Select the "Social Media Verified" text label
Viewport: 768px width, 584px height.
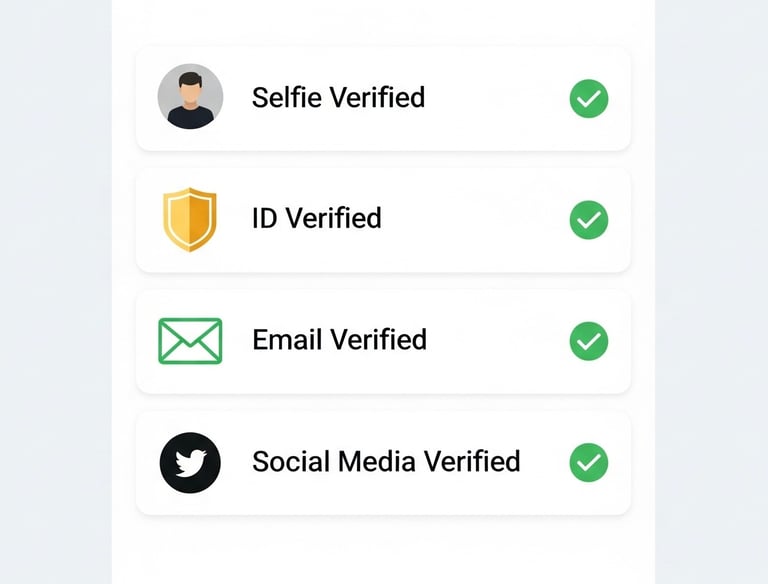click(386, 461)
